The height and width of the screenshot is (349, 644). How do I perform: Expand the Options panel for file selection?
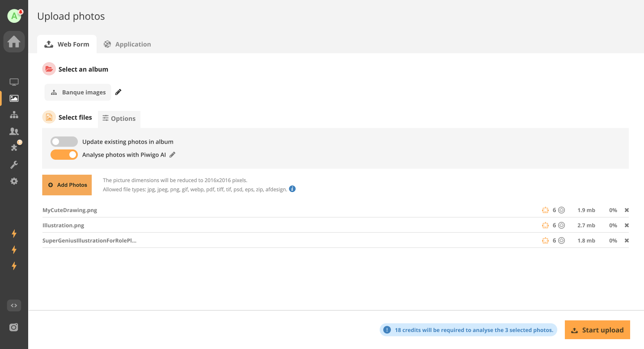[x=119, y=119]
